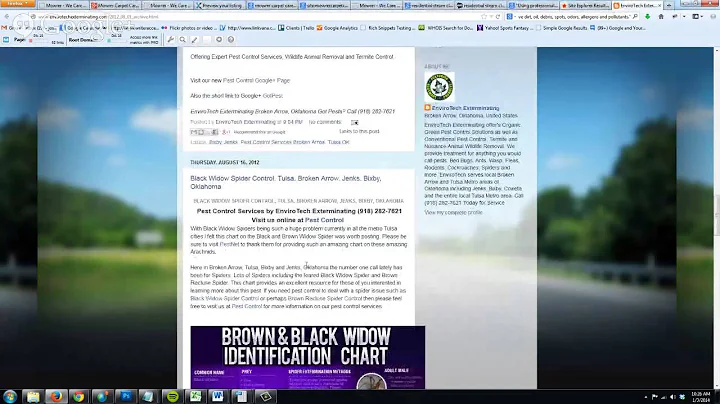Image resolution: width=720 pixels, height=404 pixels.
Task: Click the EnviroTech Exterminating profile logo
Action: coord(439,87)
